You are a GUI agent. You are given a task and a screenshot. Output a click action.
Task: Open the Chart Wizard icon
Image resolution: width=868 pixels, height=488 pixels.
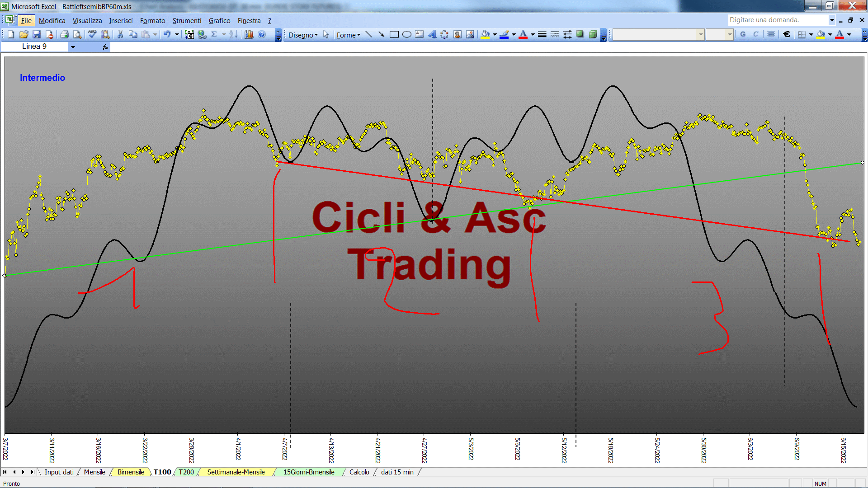tap(249, 34)
